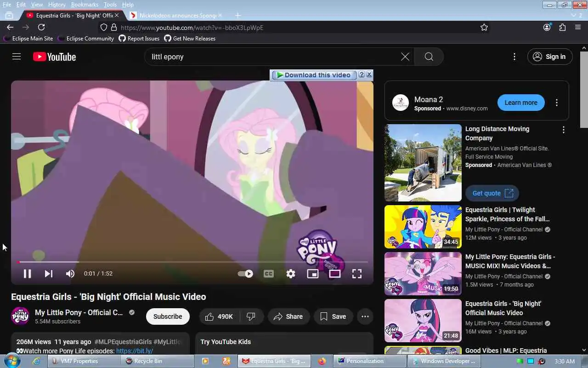Open the History menu
The width and height of the screenshot is (588, 368).
57,5
